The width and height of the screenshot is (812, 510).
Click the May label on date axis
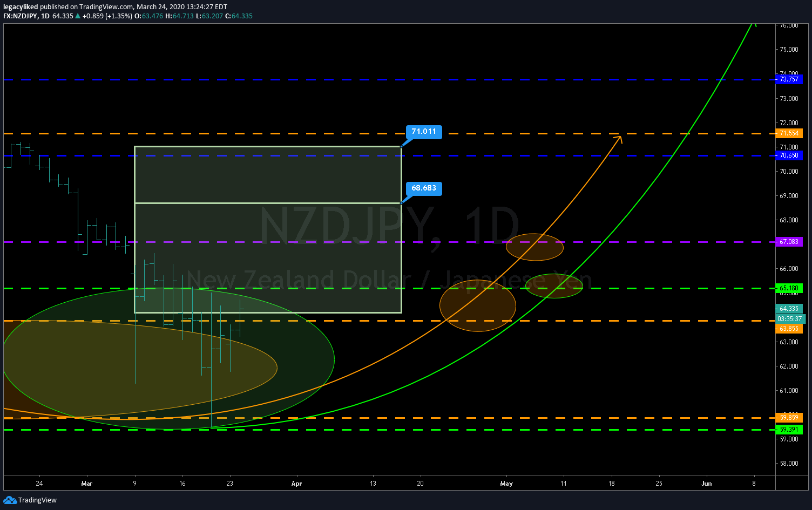click(506, 484)
